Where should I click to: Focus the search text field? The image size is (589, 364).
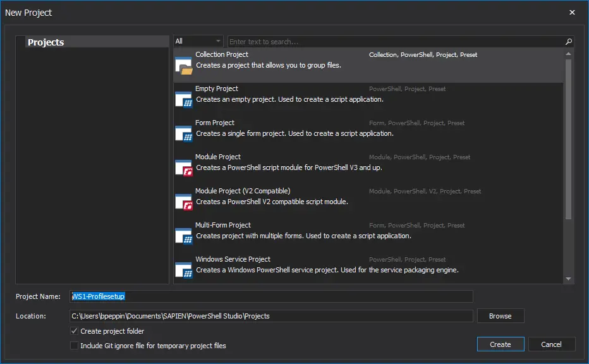coord(395,42)
